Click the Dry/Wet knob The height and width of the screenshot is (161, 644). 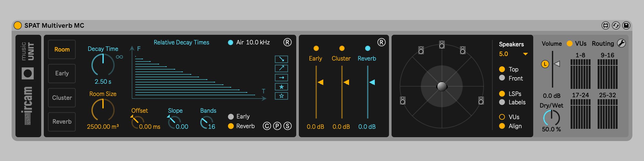(552, 118)
